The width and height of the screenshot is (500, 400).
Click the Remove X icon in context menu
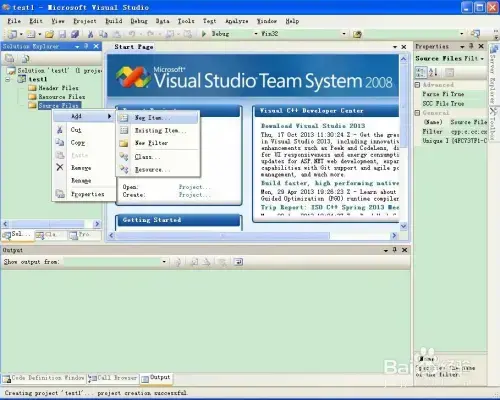[x=60, y=167]
